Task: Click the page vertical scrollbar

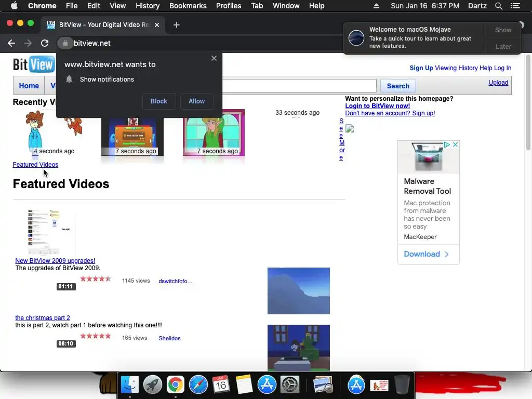Action: pyautogui.click(x=528, y=102)
